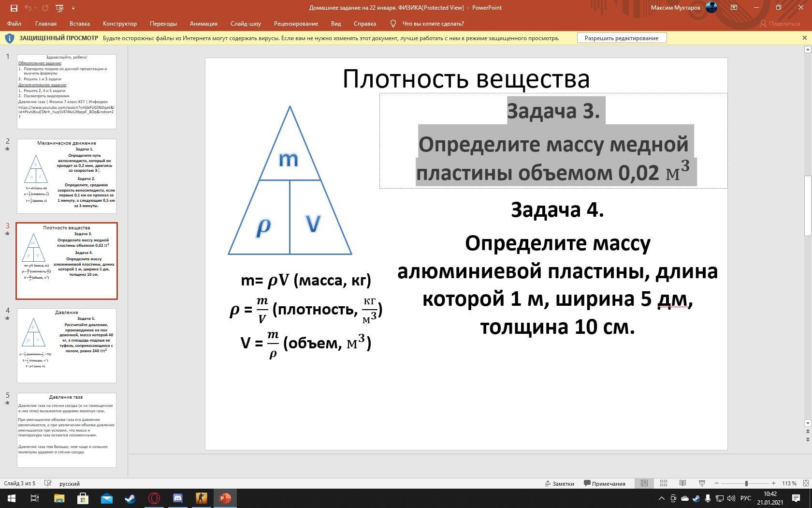This screenshot has height=508, width=812.
Task: Switch to the Вставка ribbon tab
Action: tap(80, 24)
